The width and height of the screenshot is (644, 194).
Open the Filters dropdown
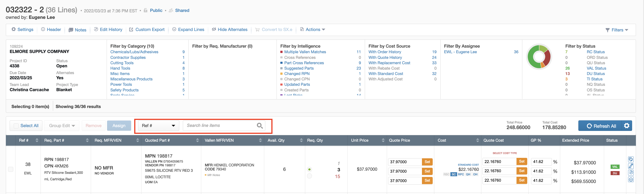[x=617, y=30]
